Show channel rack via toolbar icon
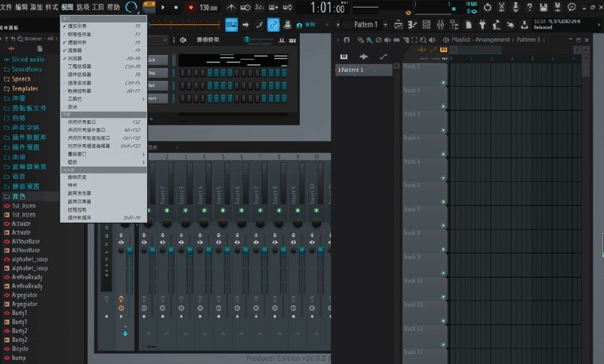The image size is (604, 364). click(427, 25)
